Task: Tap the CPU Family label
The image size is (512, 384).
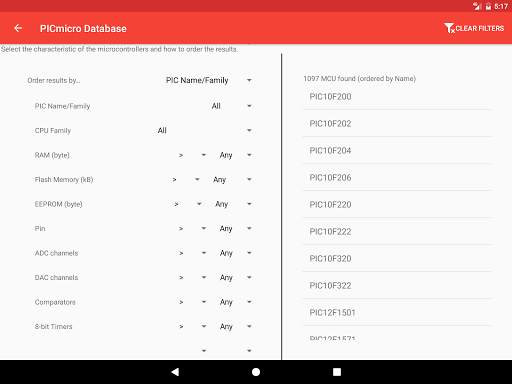Action: click(x=53, y=130)
